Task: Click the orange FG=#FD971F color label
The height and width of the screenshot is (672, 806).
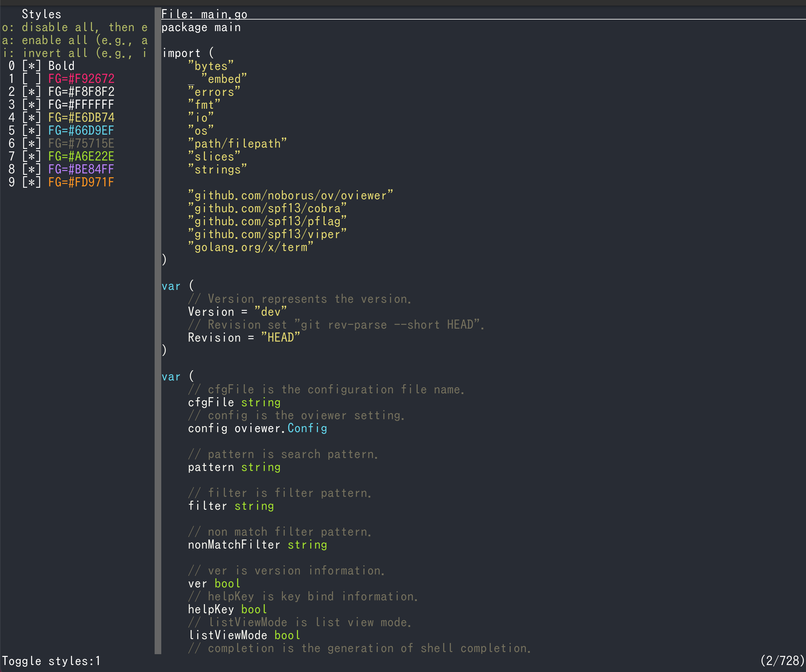Action: tap(82, 183)
